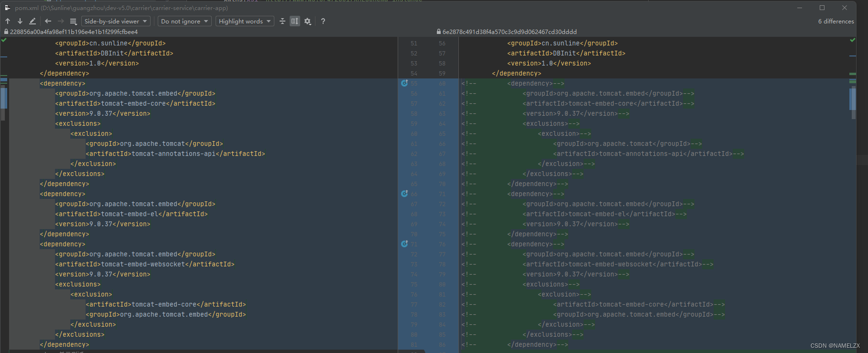Click lock icon beside right revision hash
Screen dimensions: 868x353
pyautogui.click(x=439, y=32)
